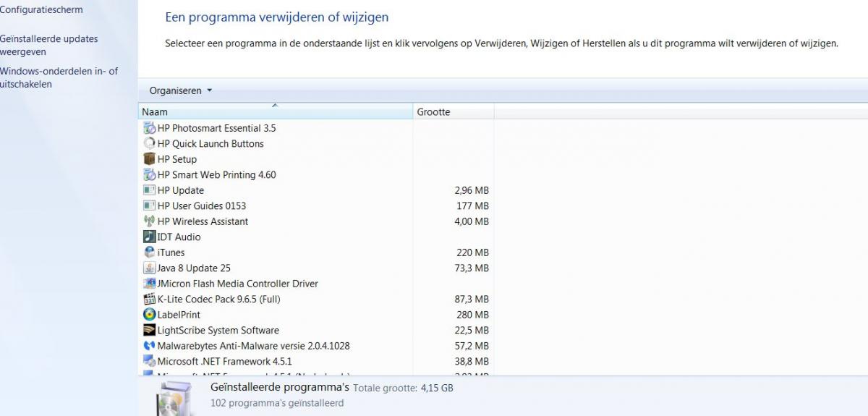868x416 pixels.
Task: Click the K-Lite Codec Pack icon
Action: click(150, 299)
